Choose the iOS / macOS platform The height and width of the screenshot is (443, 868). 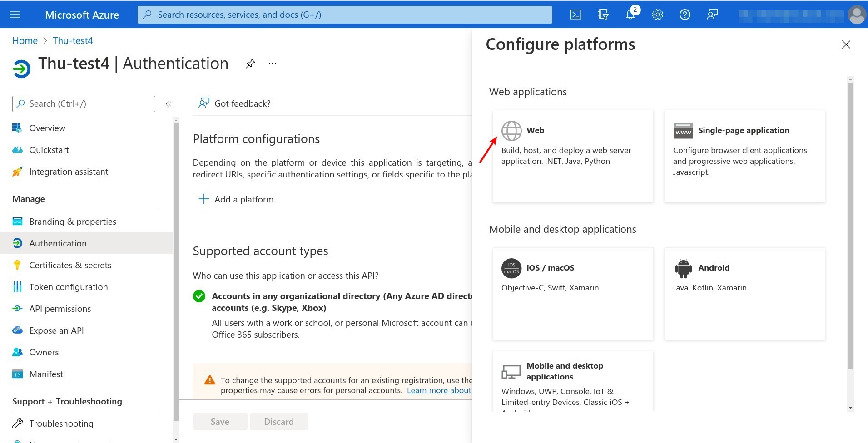point(573,294)
